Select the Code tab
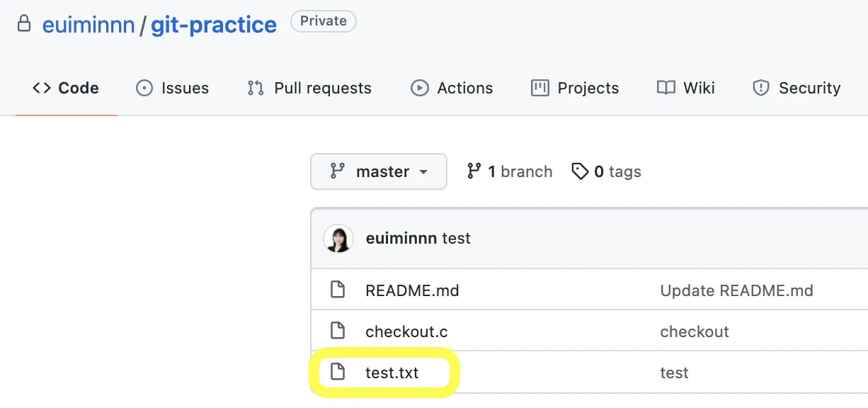Viewport: 868px width, 408px height. tap(66, 88)
